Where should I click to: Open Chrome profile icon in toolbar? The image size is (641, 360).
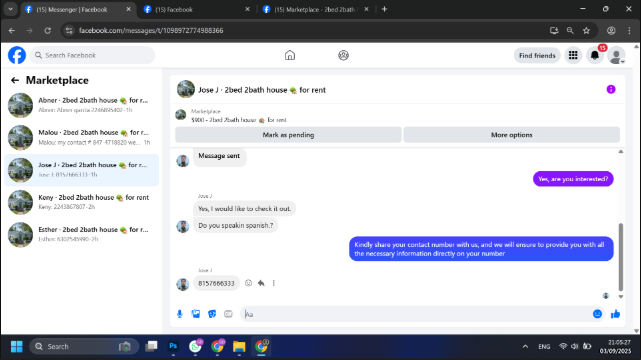coord(611,31)
